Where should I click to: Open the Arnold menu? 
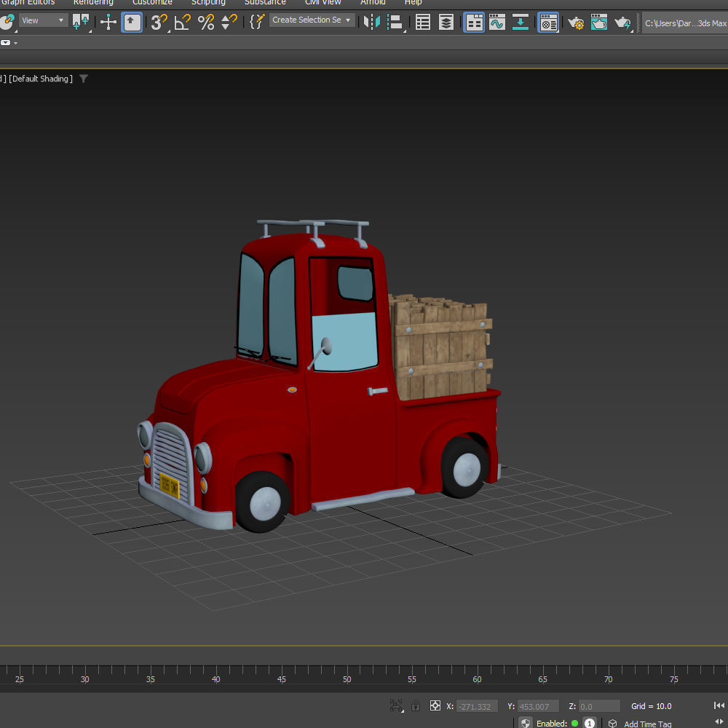(373, 2)
